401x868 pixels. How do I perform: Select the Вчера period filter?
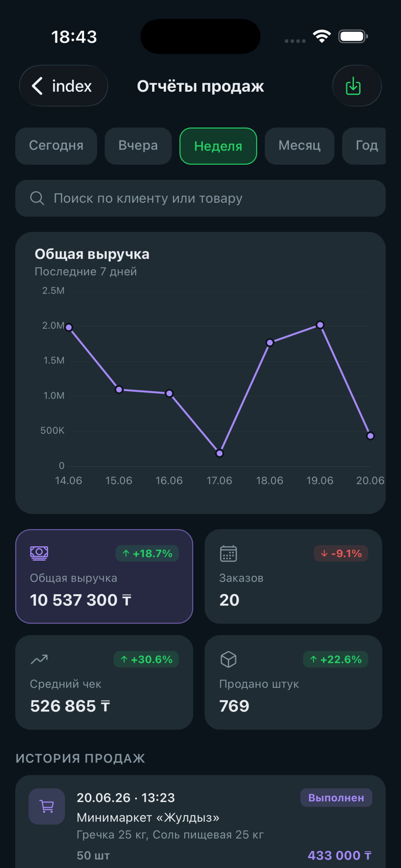click(x=138, y=146)
